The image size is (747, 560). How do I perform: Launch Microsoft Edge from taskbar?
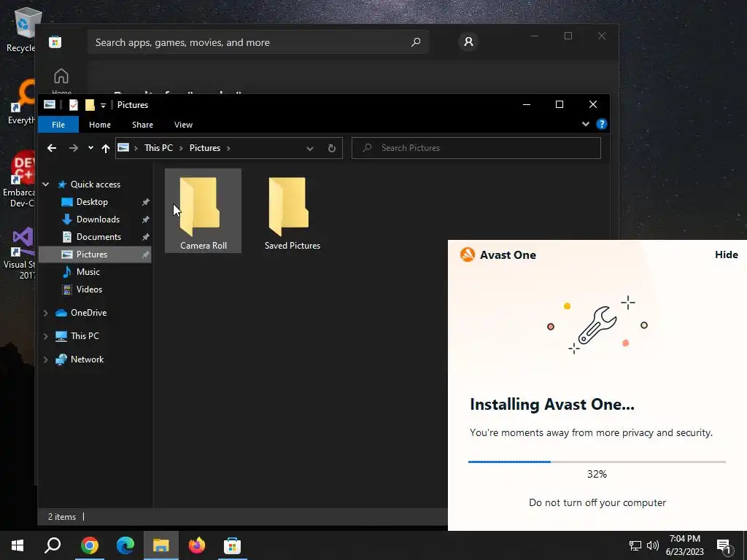coord(125,545)
